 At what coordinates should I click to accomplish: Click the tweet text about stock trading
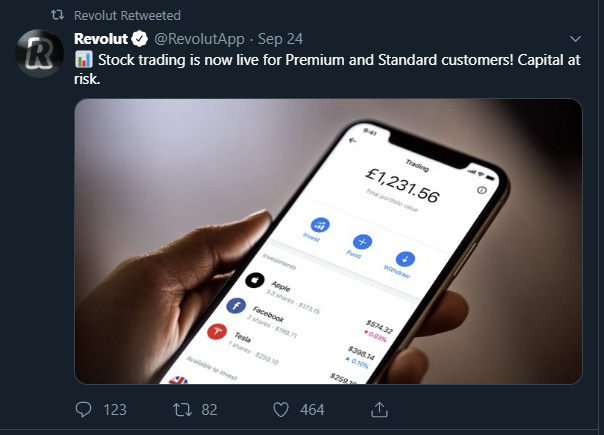click(327, 69)
